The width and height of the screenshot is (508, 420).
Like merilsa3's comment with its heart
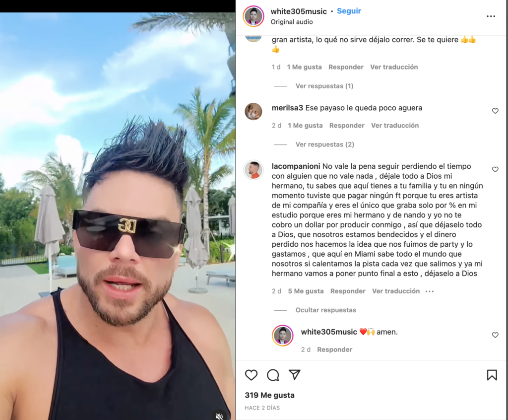495,111
